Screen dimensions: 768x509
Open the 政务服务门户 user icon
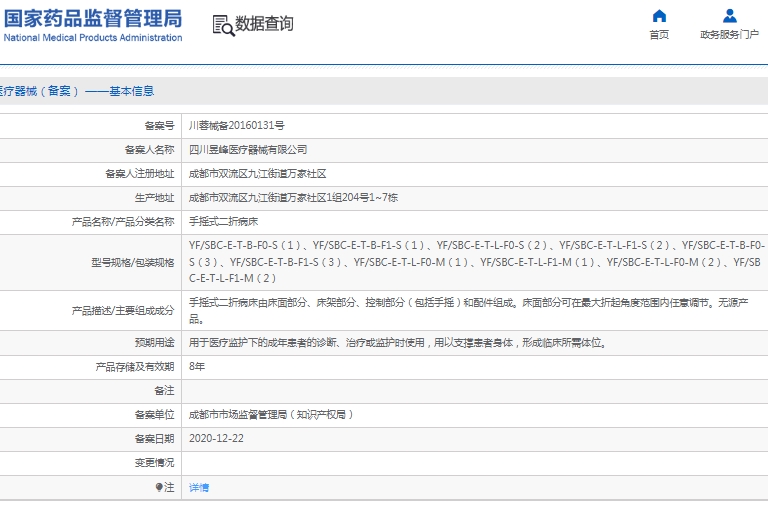pos(730,16)
